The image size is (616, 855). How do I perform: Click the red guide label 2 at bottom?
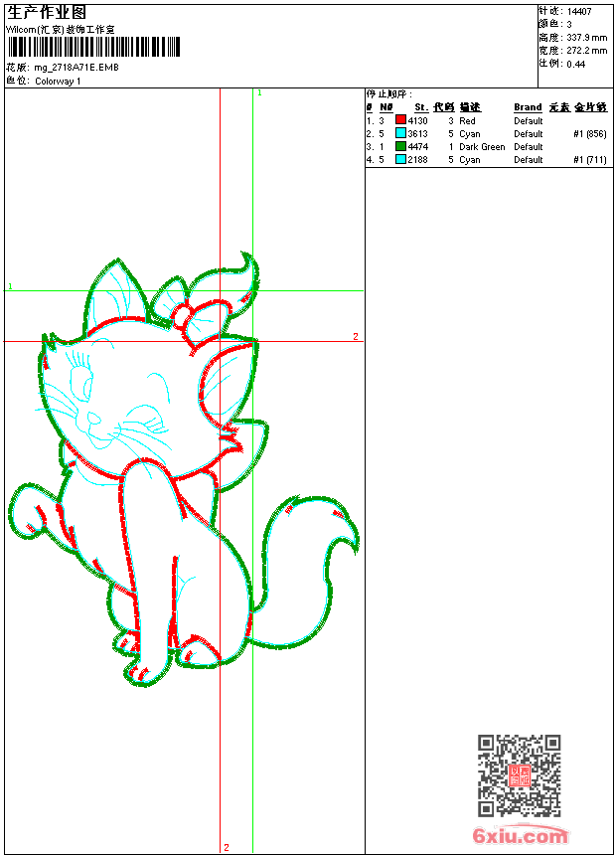pyautogui.click(x=227, y=847)
